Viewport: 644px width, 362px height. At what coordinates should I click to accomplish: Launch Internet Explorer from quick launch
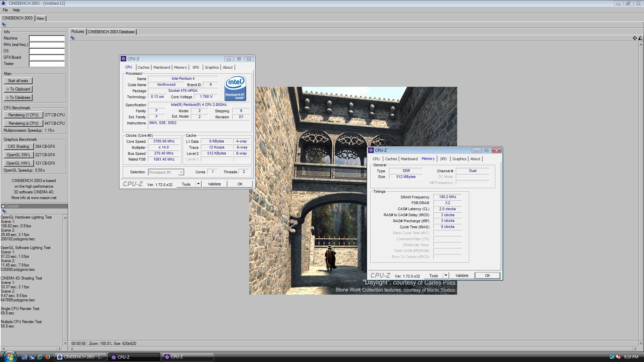point(40,357)
